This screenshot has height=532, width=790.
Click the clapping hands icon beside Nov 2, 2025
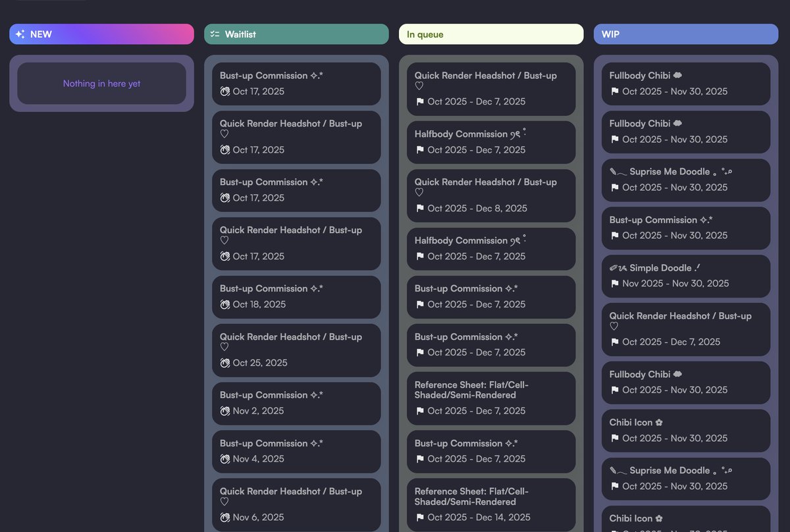click(x=224, y=411)
